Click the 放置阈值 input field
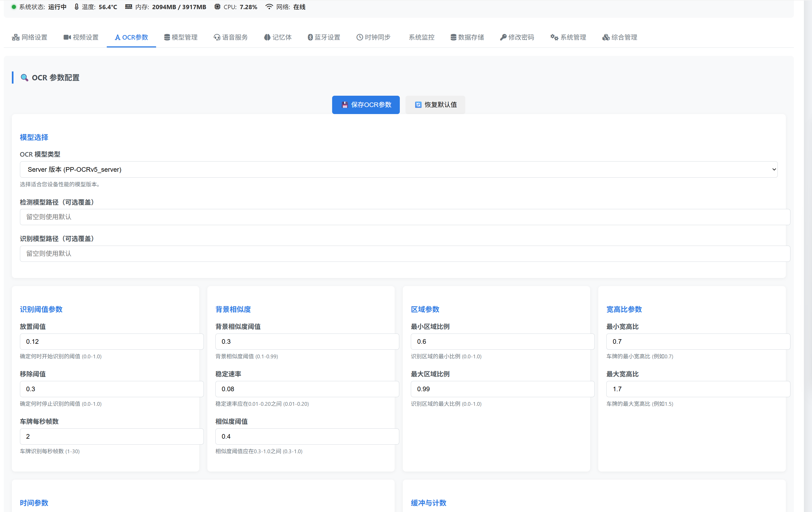The height and width of the screenshot is (512, 812). point(111,341)
